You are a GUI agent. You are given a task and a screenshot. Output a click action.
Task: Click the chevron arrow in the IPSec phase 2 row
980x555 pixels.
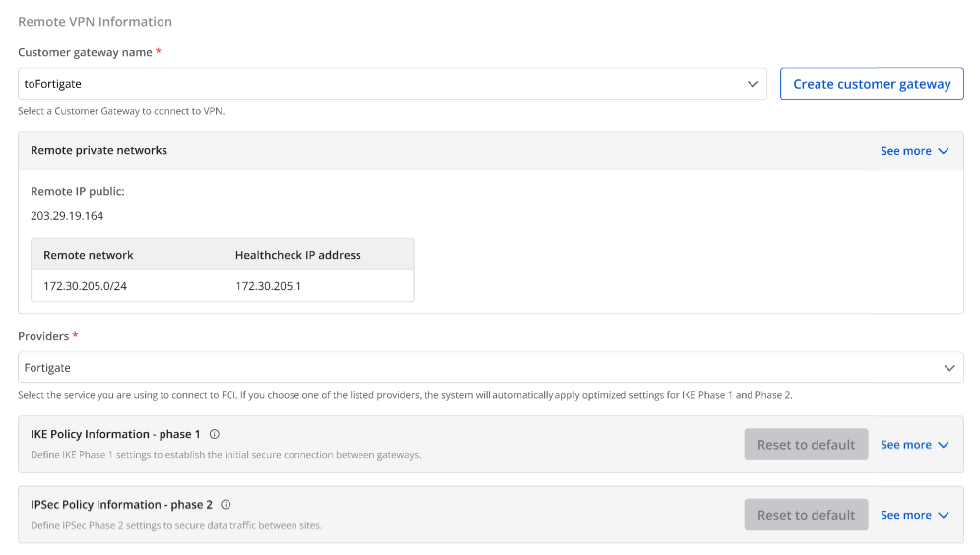point(943,515)
